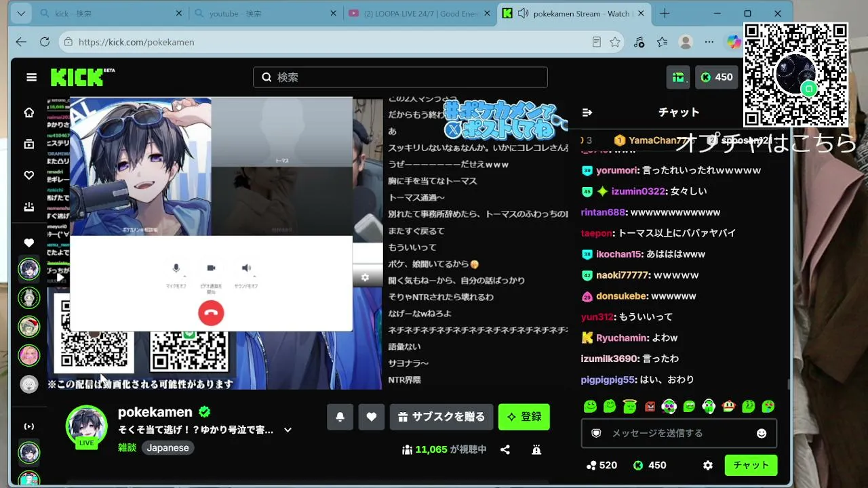Click the green 登録 subscribe button
The height and width of the screenshot is (488, 868).
(524, 417)
